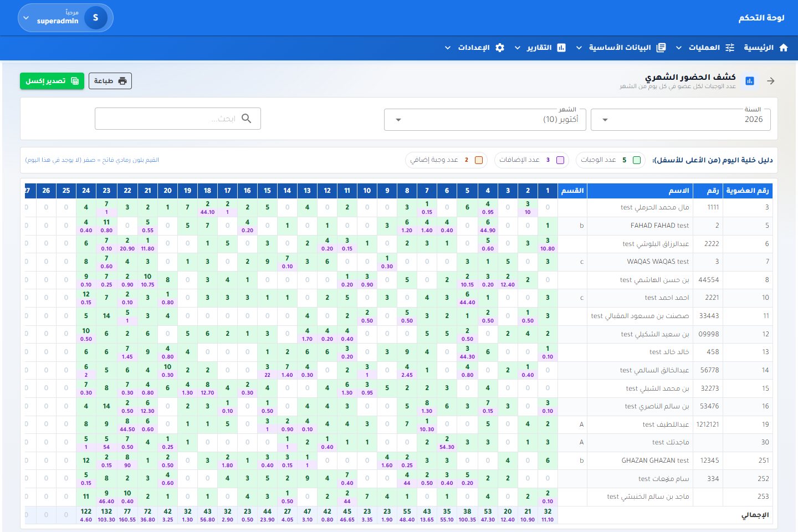Click the back arrow beside the page title
This screenshot has width=798, height=532.
pyautogui.click(x=771, y=81)
